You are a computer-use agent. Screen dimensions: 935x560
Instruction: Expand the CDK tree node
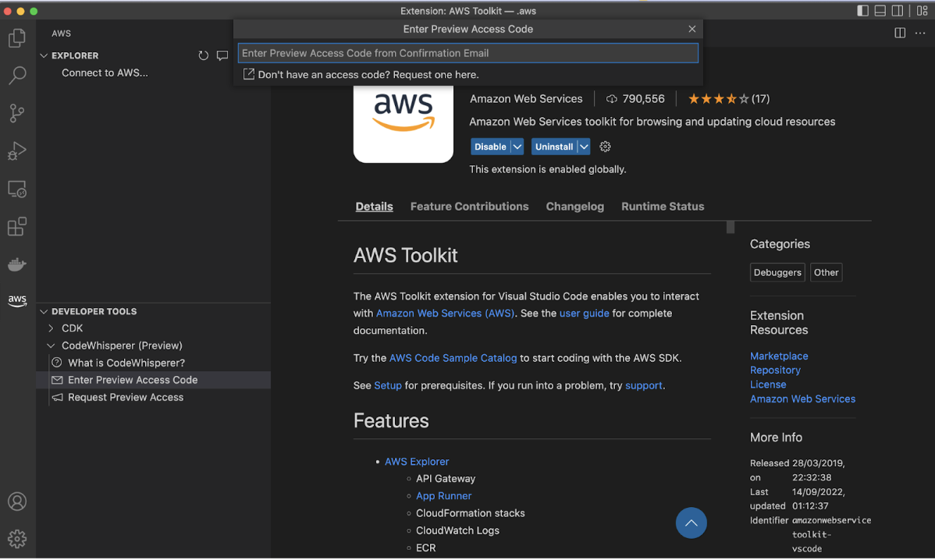coord(52,328)
